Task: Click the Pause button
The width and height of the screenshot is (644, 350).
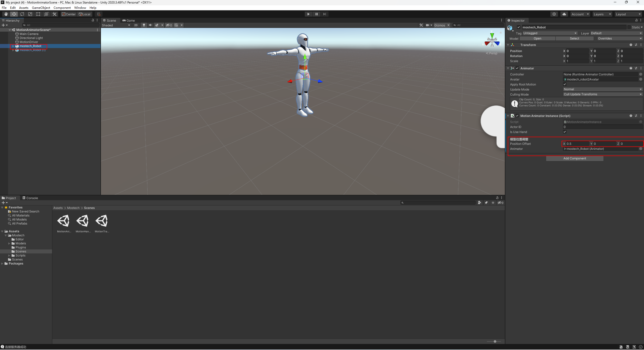Action: (316, 14)
